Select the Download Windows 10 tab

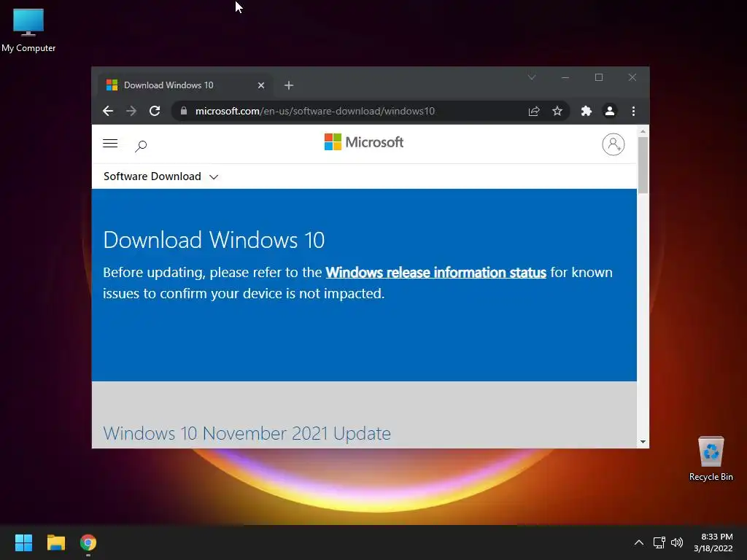(x=185, y=85)
